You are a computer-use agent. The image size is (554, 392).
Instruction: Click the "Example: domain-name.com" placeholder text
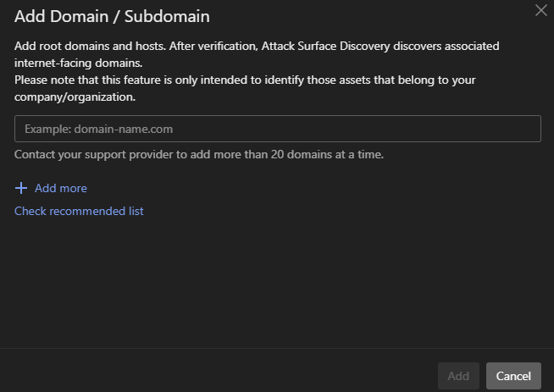tap(99, 129)
